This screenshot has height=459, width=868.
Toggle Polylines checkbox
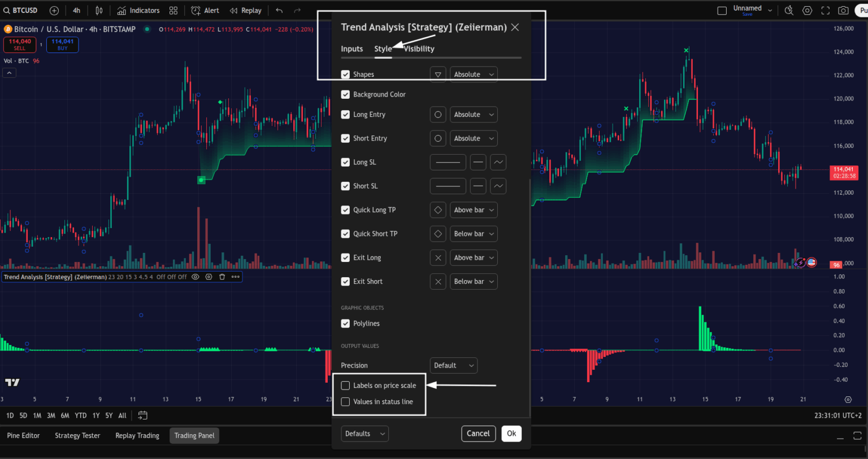pos(345,324)
